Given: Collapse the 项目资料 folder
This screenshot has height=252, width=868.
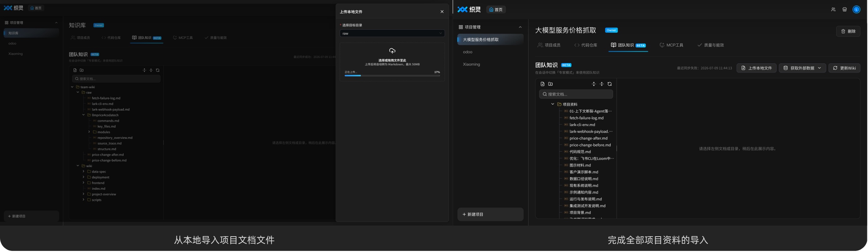Looking at the screenshot, I should coord(553,104).
